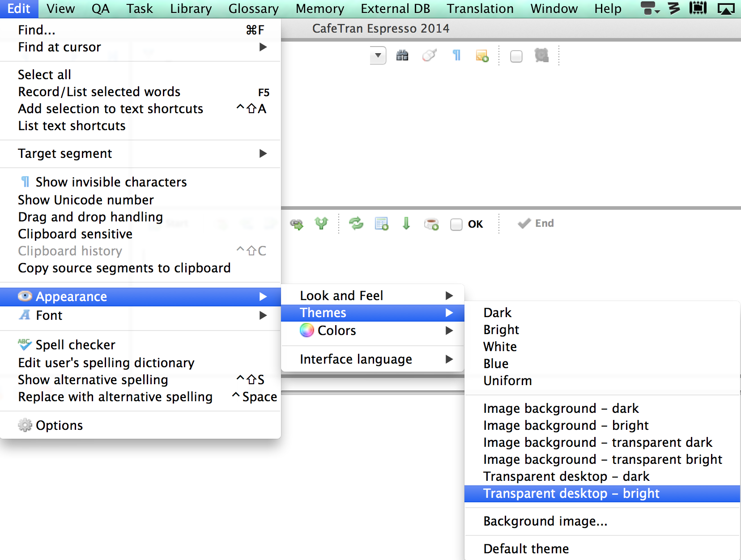Select Transparent desktop – bright theme
This screenshot has width=741, height=560.
(x=571, y=493)
